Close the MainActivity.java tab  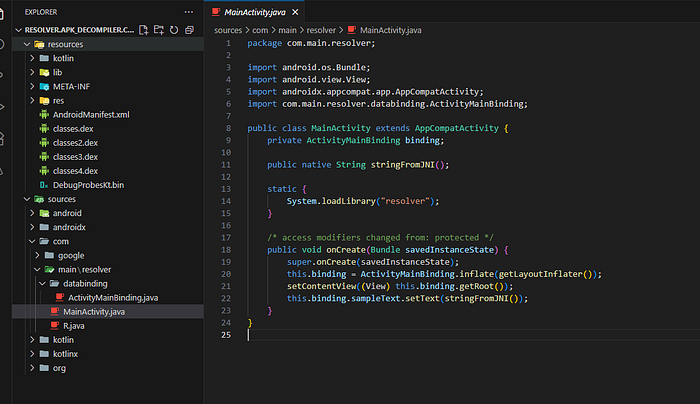[295, 12]
